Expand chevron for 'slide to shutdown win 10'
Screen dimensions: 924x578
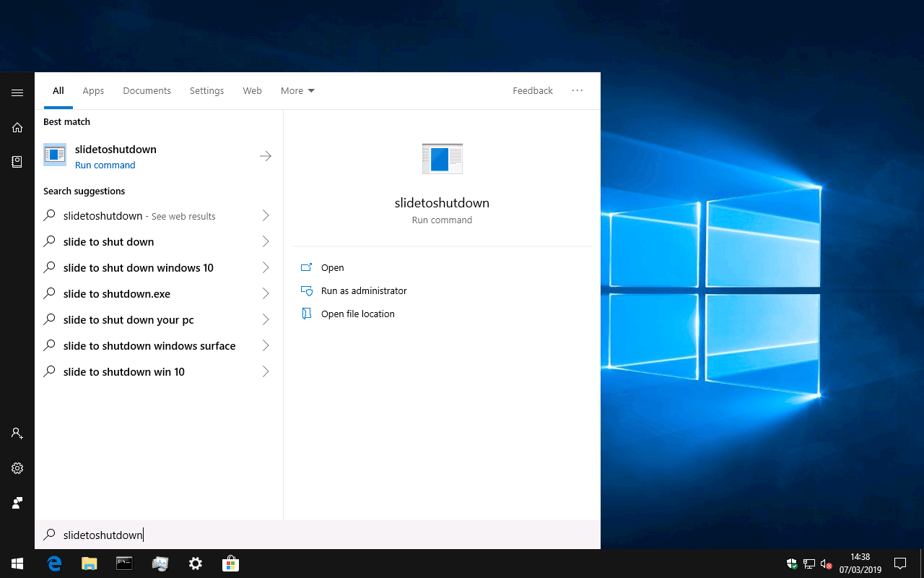point(266,371)
